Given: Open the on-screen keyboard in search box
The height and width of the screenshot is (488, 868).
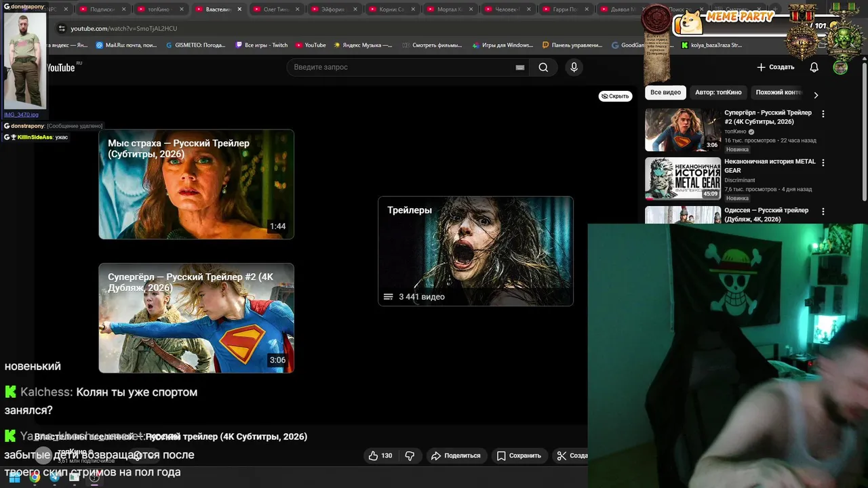Looking at the screenshot, I should point(520,67).
